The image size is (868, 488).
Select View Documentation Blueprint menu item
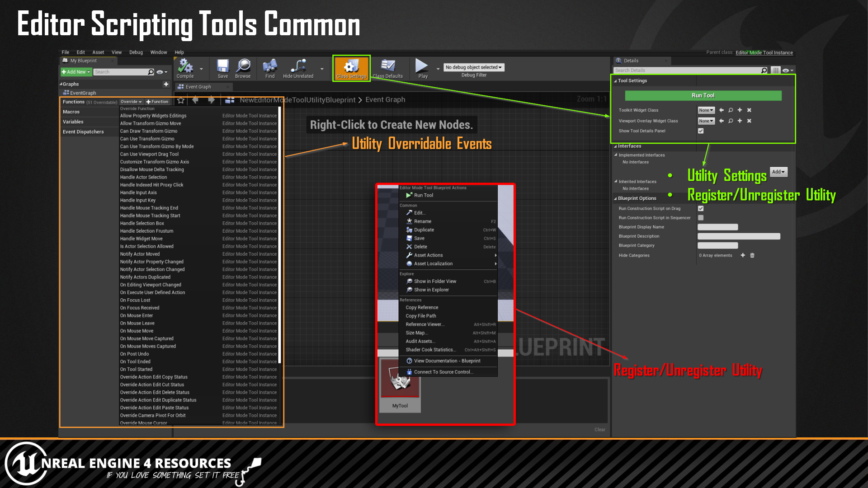(447, 361)
